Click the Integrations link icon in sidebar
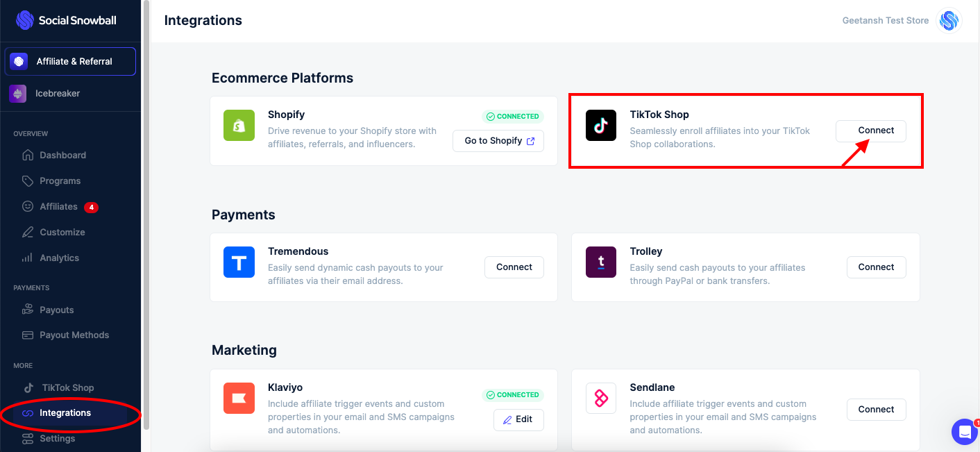The height and width of the screenshot is (452, 980). click(28, 412)
